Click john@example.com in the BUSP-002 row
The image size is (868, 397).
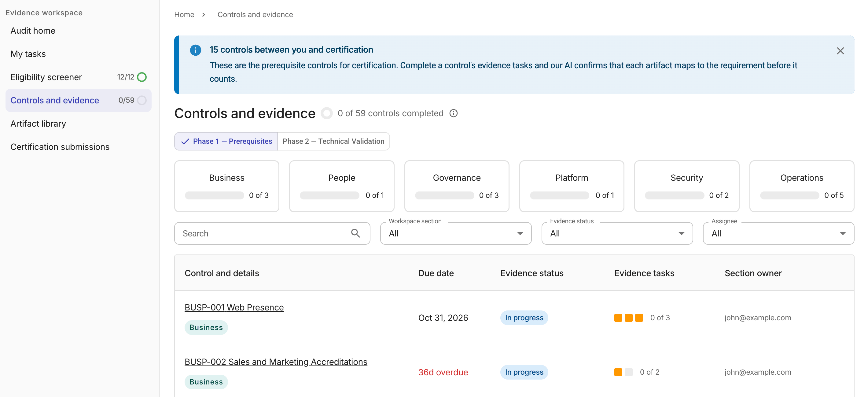pos(758,372)
